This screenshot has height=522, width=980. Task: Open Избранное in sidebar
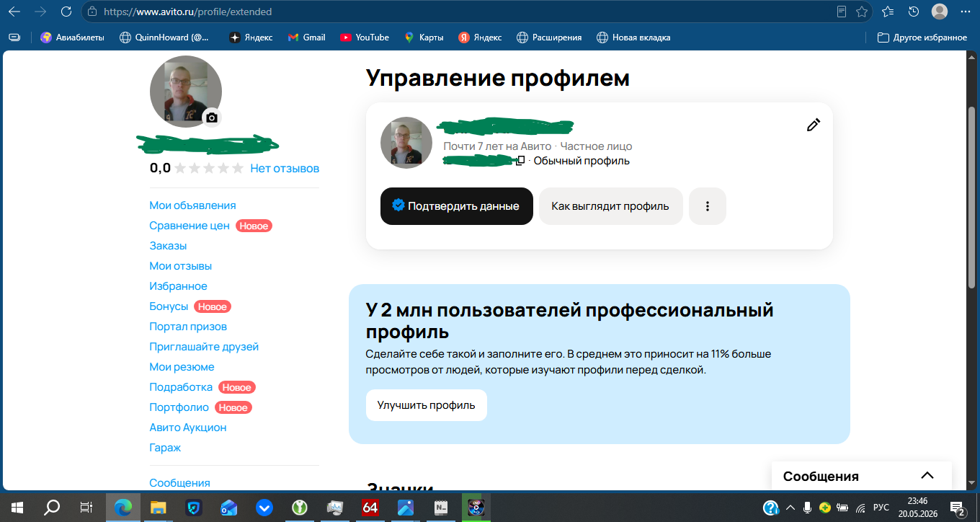pos(178,286)
